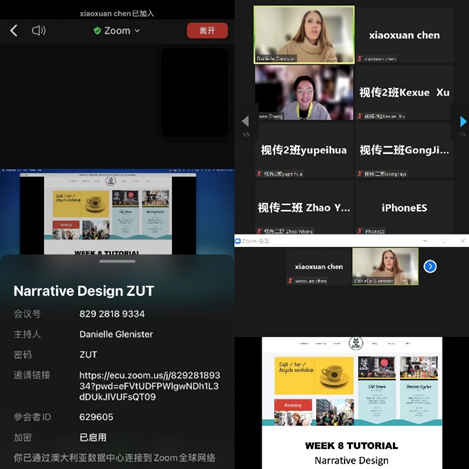Click the red 离开 leave button
This screenshot has height=469, width=469.
pos(207,31)
